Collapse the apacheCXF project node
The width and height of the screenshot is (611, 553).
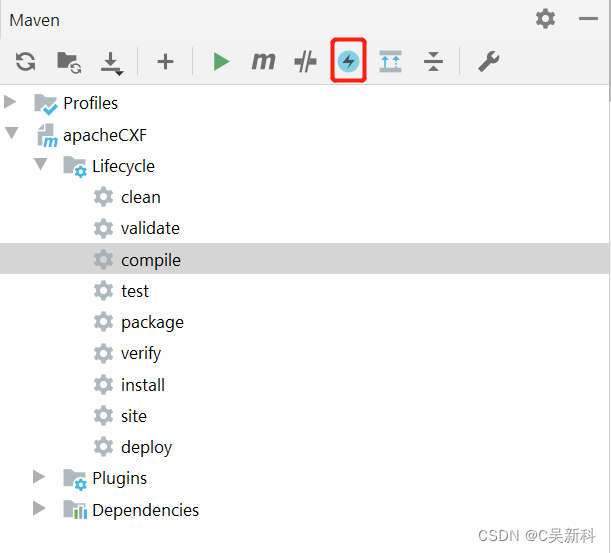[12, 133]
